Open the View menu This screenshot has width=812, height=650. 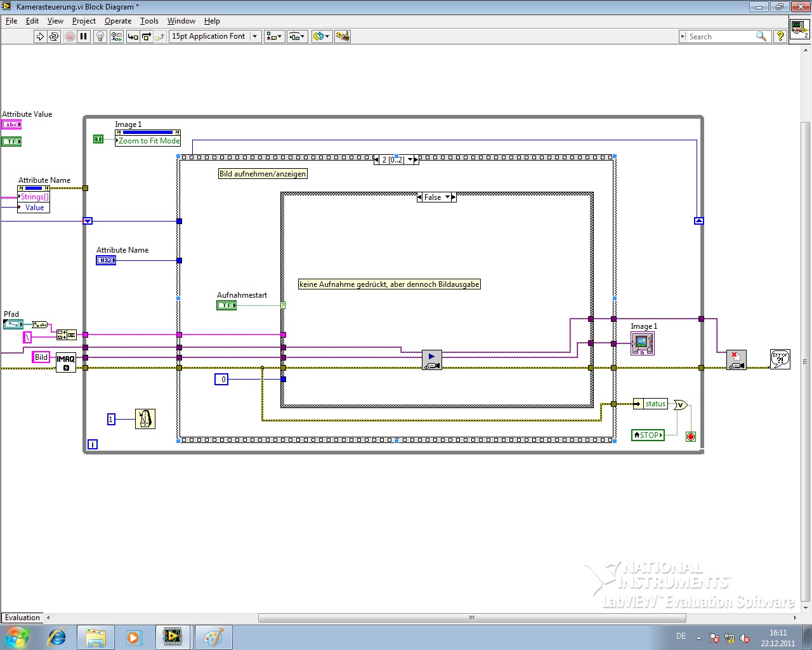click(55, 21)
